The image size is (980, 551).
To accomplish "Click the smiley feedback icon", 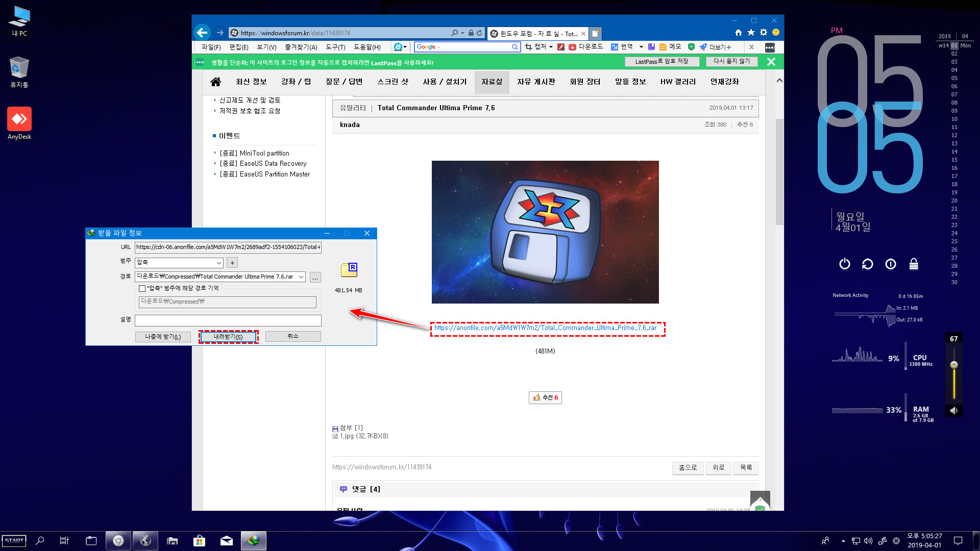I will [776, 33].
